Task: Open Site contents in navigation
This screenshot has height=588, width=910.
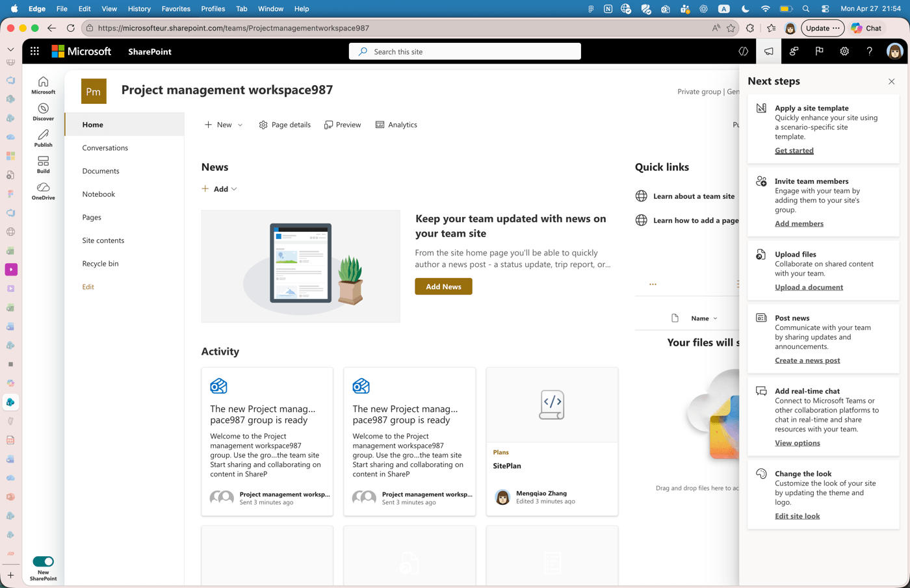Action: (x=103, y=240)
